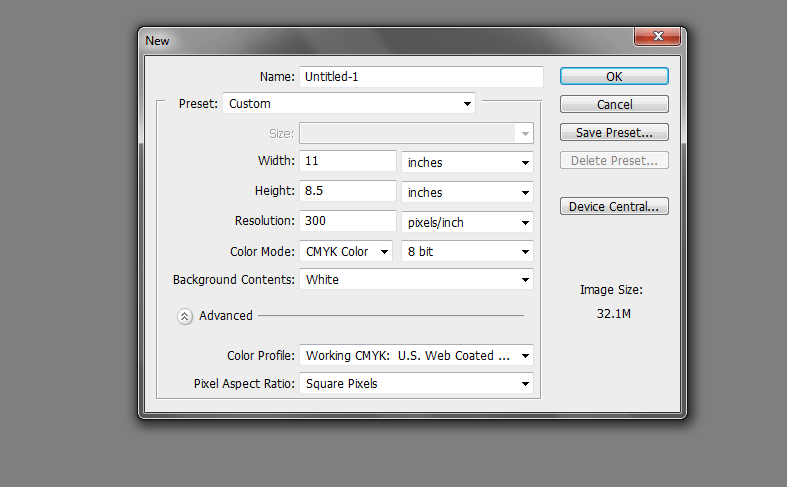Close the New document dialog
This screenshot has height=487, width=787.
tap(657, 38)
